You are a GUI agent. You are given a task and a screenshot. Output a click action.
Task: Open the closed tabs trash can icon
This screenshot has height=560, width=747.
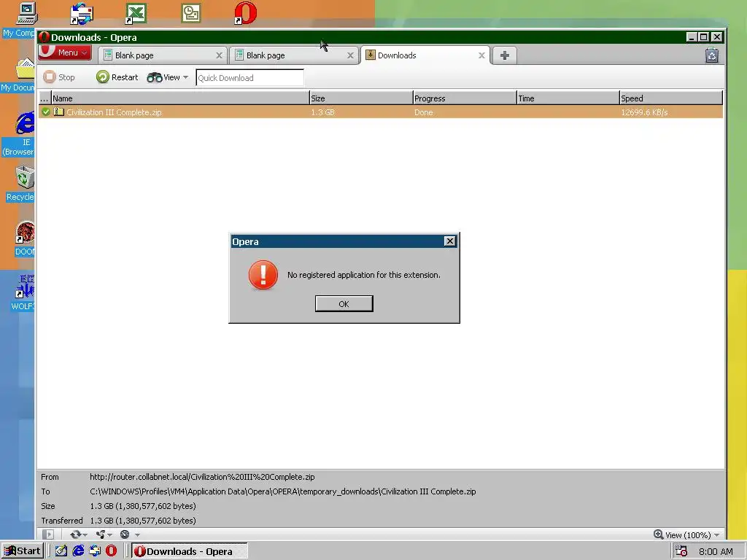click(712, 55)
